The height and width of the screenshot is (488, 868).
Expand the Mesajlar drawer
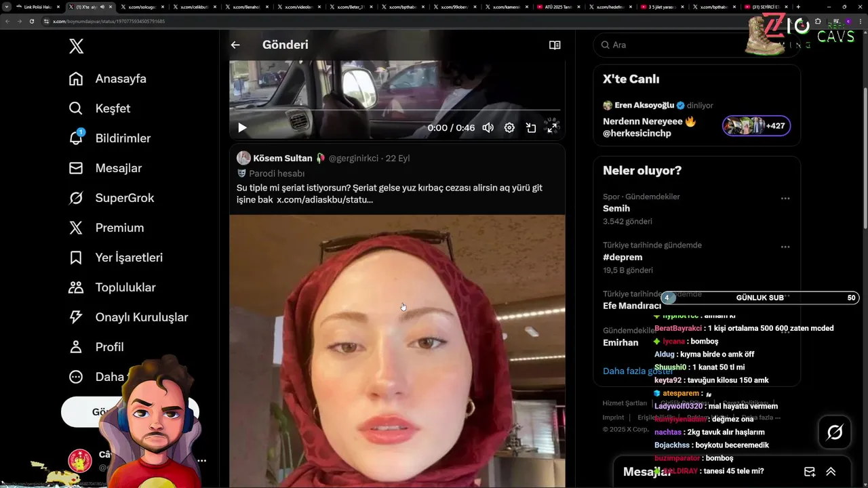pos(831,472)
